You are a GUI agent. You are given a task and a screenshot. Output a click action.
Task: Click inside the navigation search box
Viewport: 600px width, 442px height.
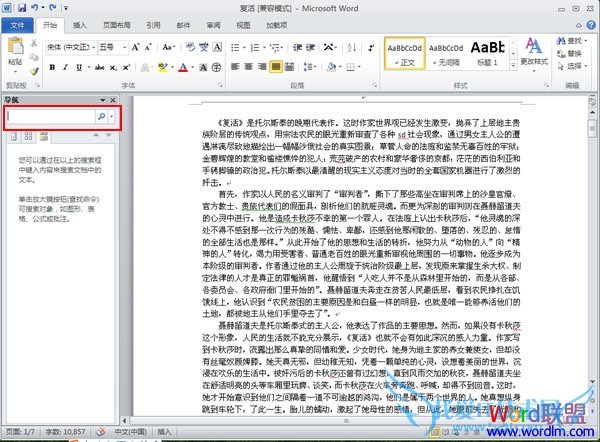tap(51, 116)
